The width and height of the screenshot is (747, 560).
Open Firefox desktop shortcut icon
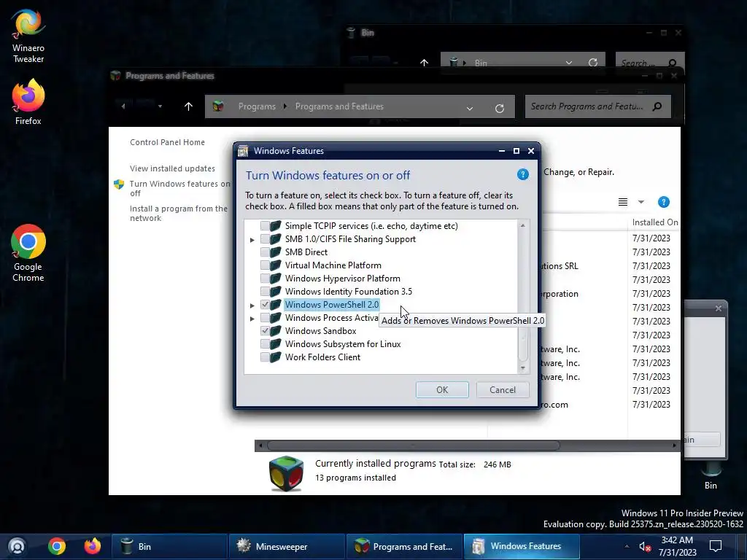coord(28,102)
